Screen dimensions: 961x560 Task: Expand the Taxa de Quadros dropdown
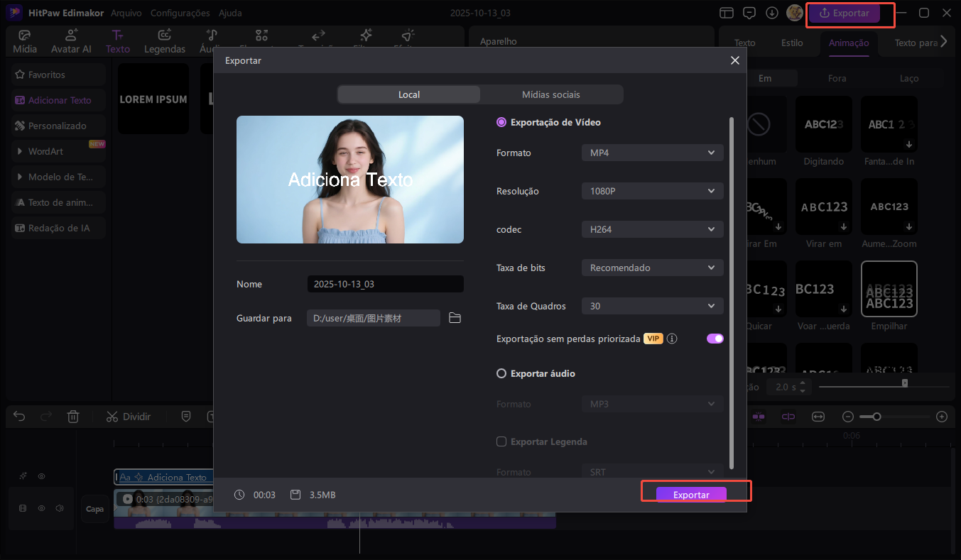pos(652,306)
